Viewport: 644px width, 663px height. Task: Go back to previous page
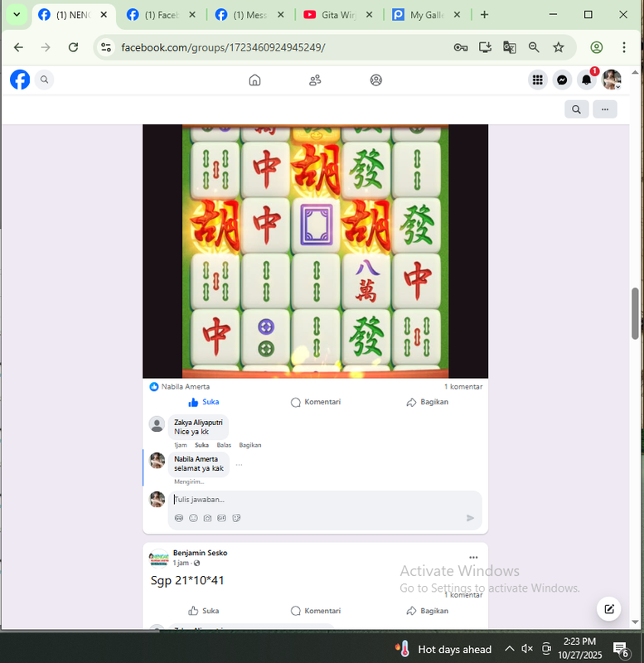tap(18, 47)
